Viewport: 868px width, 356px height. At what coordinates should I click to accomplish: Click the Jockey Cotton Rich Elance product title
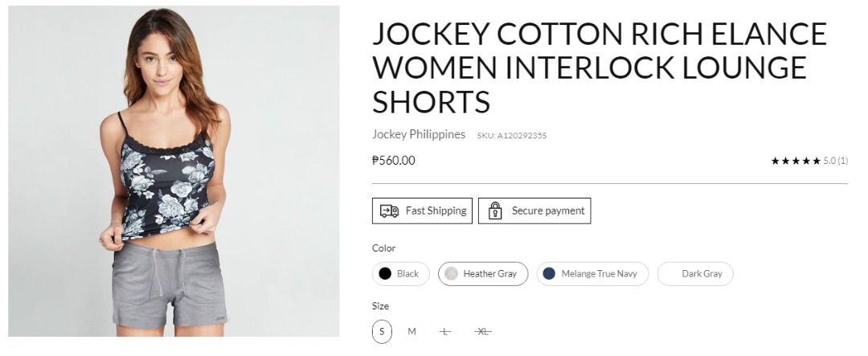[x=599, y=68]
